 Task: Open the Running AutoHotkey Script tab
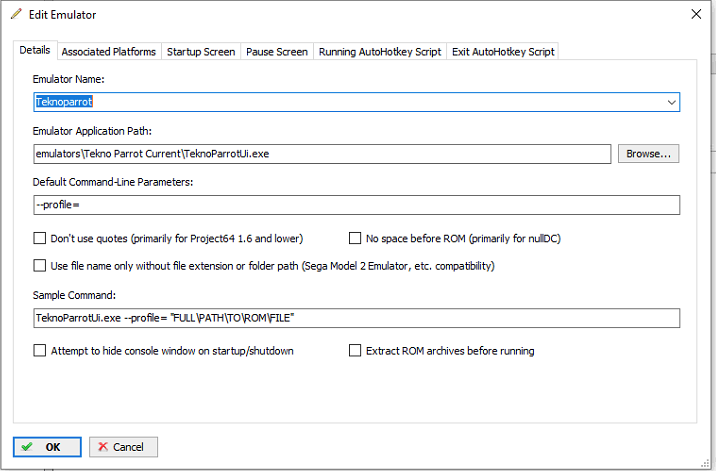pyautogui.click(x=380, y=52)
